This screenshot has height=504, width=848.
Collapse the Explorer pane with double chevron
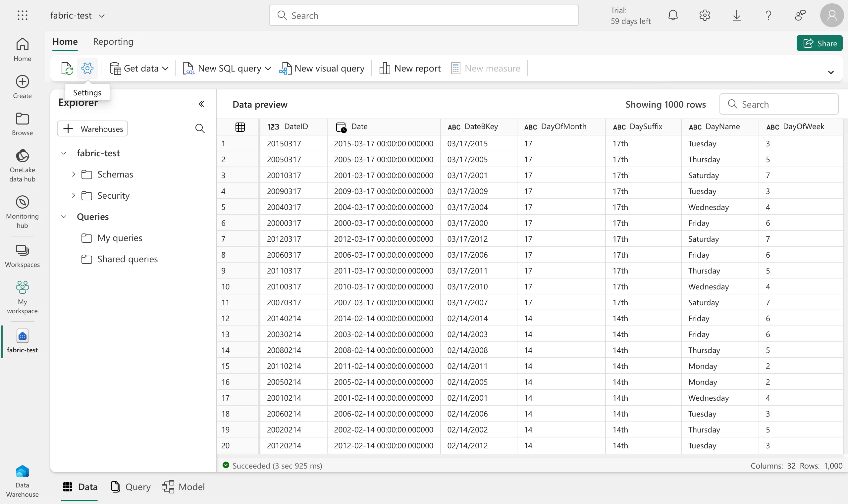tap(201, 104)
